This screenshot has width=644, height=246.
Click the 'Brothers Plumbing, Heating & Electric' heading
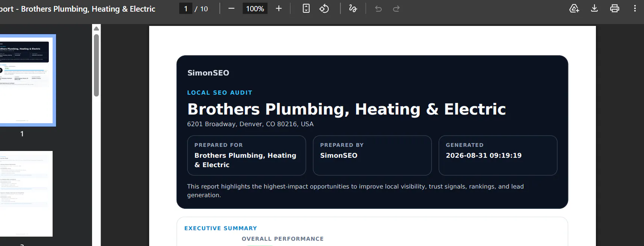click(346, 109)
